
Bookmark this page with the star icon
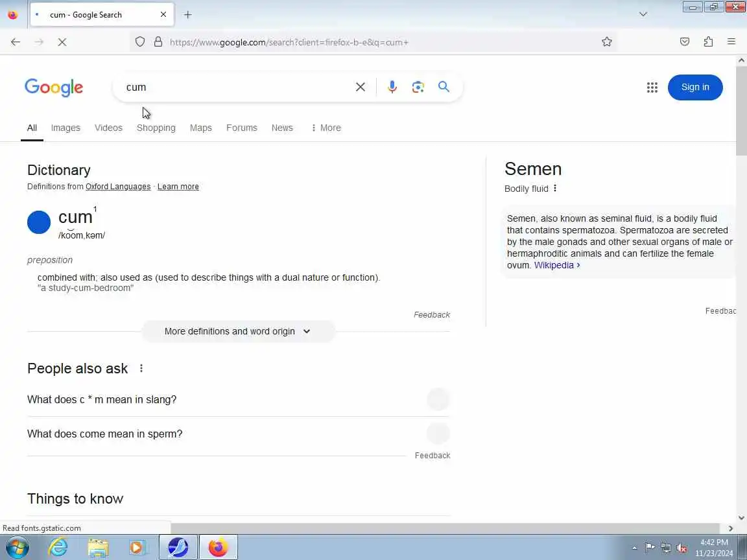click(606, 42)
